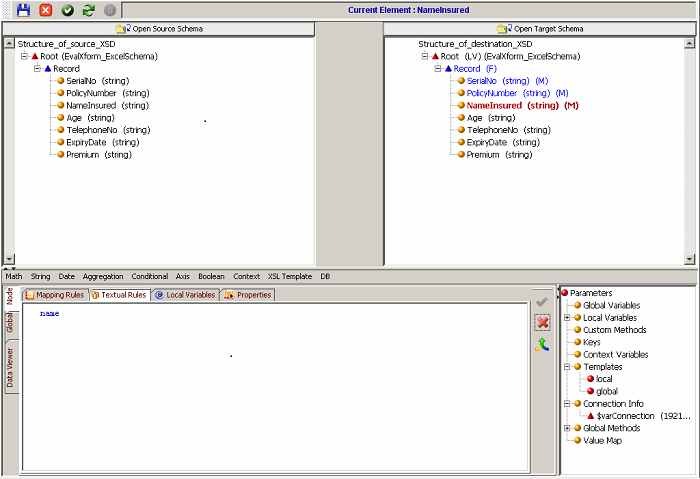Switch to the Mapping Rules tab
Screen dimensions: 700x479
[x=55, y=295]
